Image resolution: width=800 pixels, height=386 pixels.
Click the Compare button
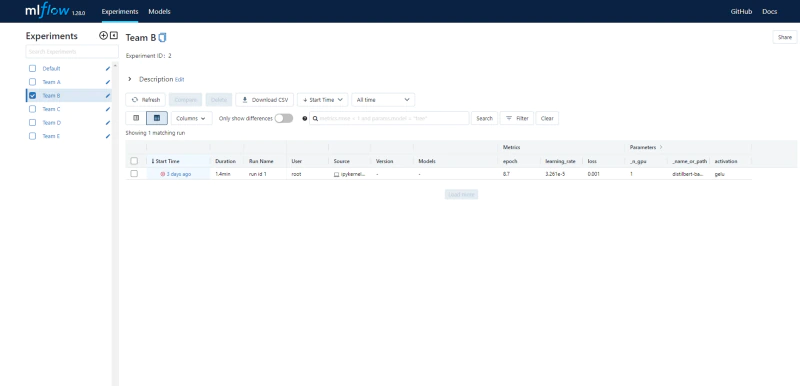click(186, 100)
